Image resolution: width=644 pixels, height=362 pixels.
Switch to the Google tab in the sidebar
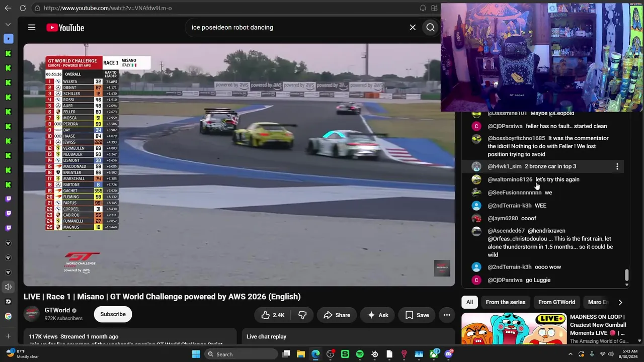click(x=8, y=316)
